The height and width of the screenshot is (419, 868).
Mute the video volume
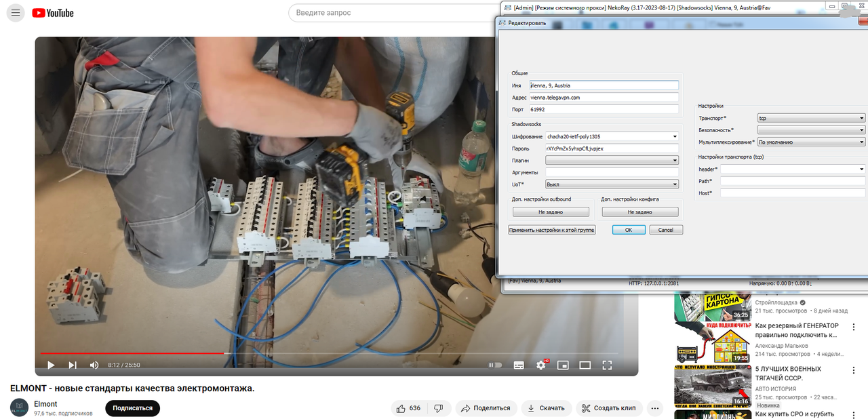(x=94, y=365)
